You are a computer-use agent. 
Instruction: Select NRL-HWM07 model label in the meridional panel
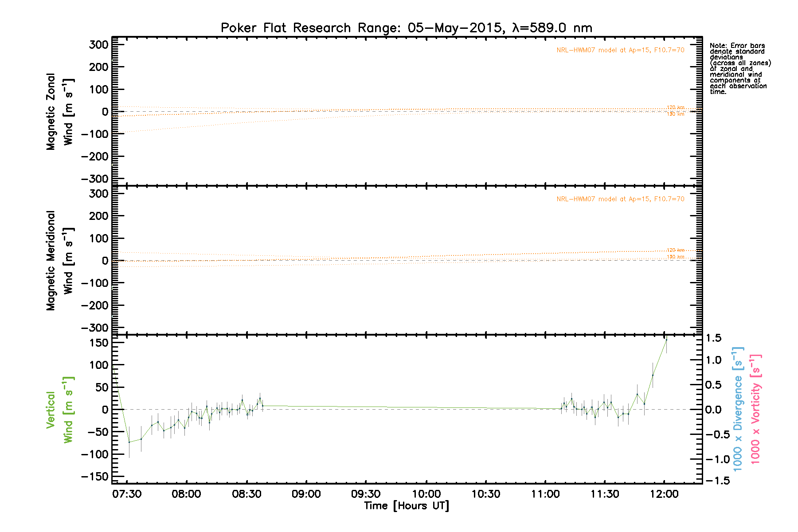tap(620, 199)
